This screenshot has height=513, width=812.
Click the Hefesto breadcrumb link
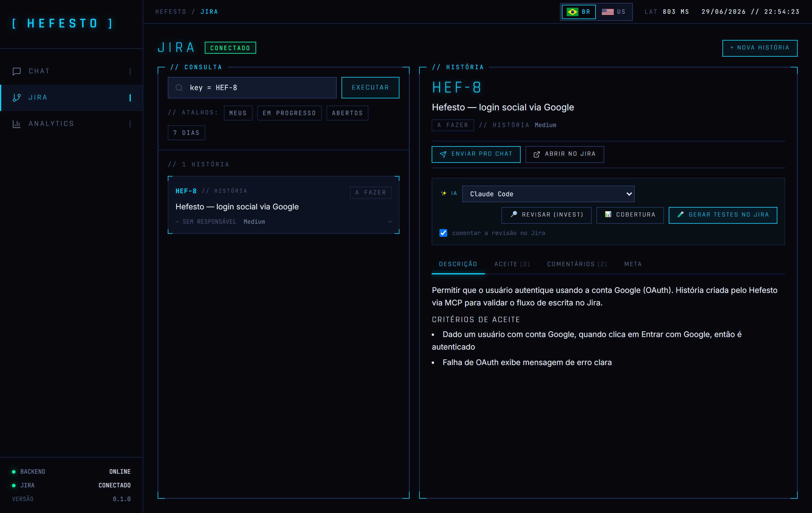point(171,12)
